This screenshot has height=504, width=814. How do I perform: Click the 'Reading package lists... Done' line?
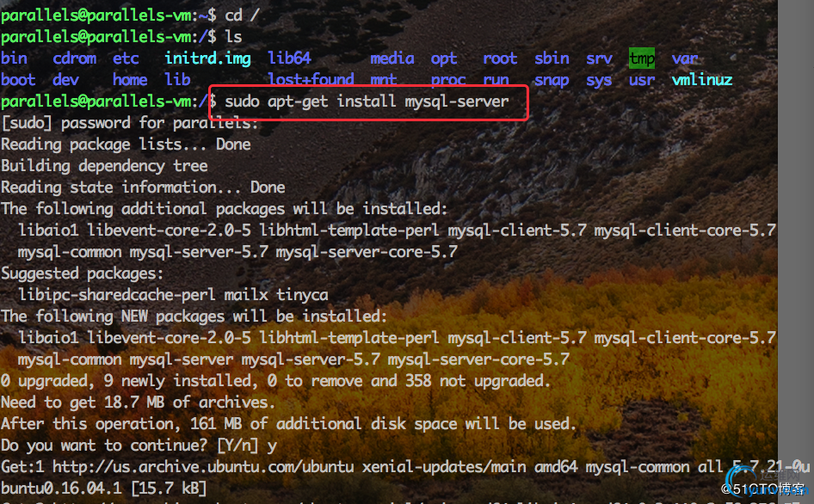click(x=126, y=144)
